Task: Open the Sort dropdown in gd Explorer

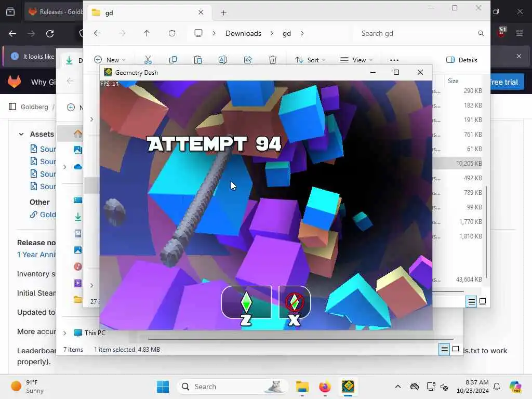Action: click(x=310, y=60)
